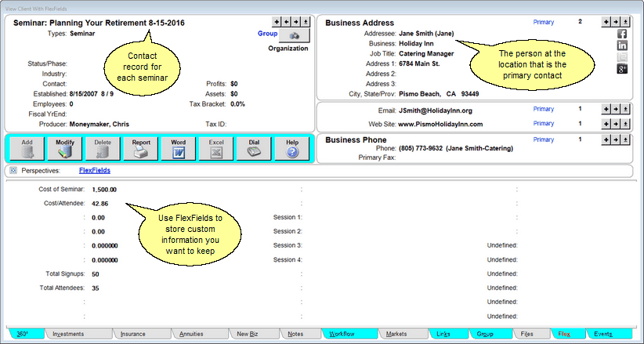Click the Producer name Moneymaker, Chris
This screenshot has height=344, width=644.
coord(99,124)
